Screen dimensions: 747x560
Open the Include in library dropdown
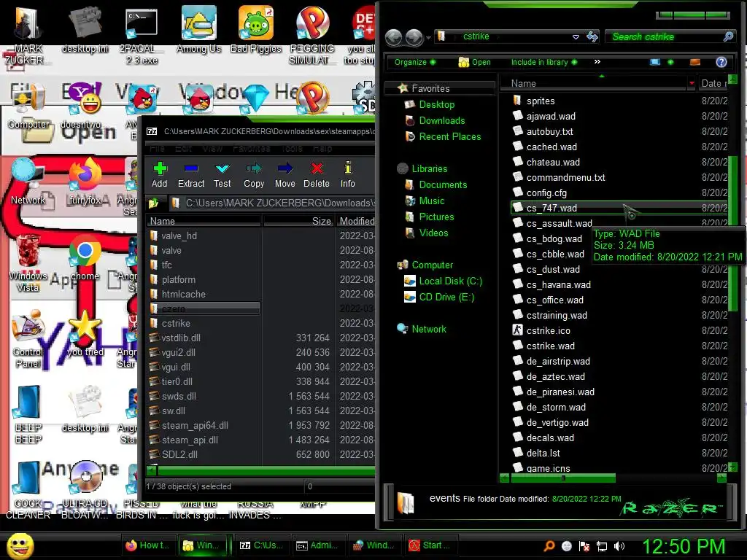544,62
